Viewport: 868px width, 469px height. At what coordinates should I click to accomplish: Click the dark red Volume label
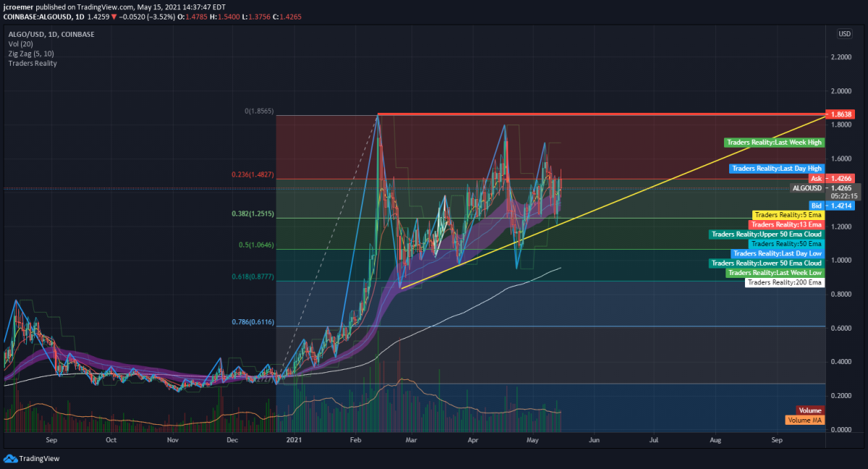809,410
